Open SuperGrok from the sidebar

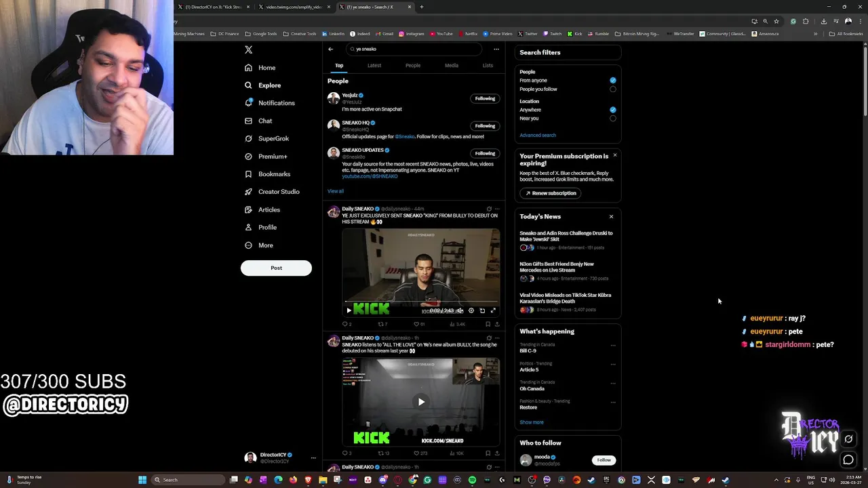pyautogui.click(x=267, y=138)
